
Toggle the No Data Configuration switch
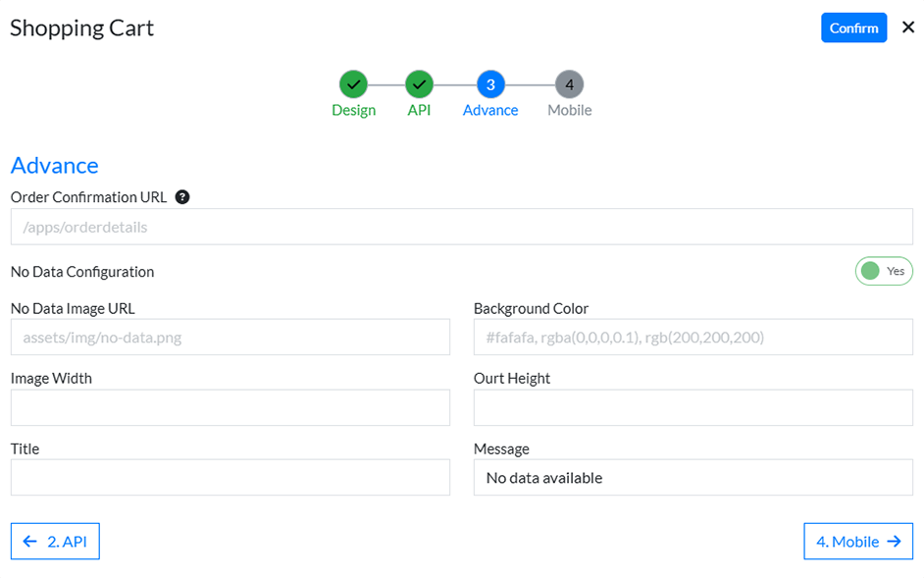point(883,271)
